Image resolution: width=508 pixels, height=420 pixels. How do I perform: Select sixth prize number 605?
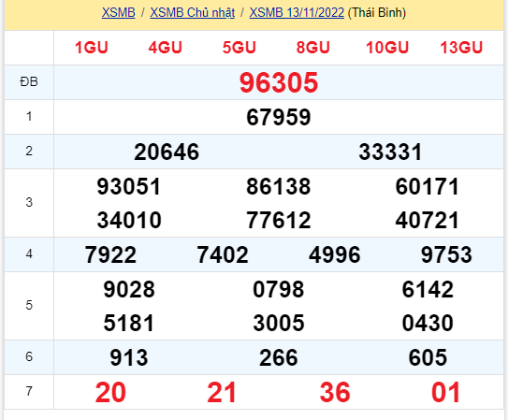[428, 357]
